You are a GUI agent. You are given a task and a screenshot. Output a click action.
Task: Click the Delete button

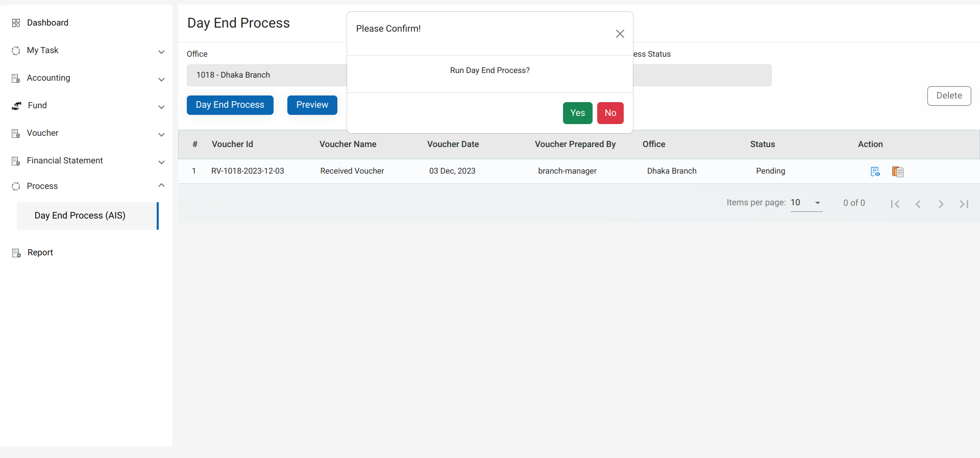coord(949,96)
